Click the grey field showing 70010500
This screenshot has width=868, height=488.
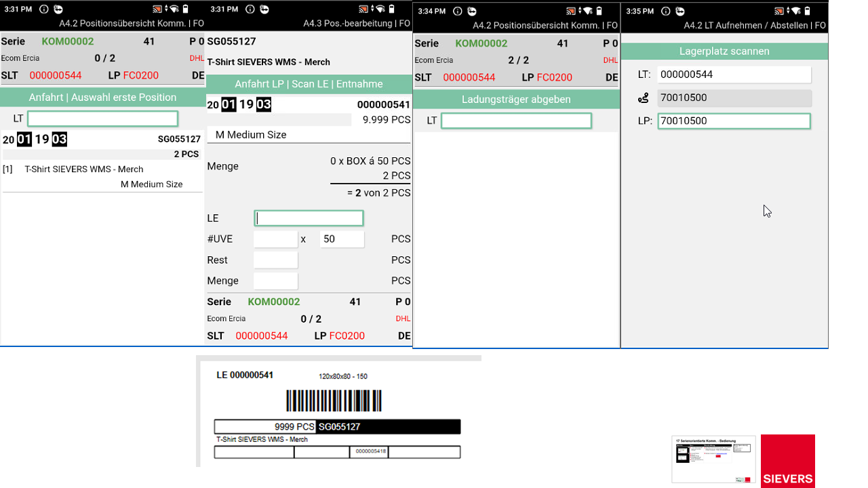[734, 98]
